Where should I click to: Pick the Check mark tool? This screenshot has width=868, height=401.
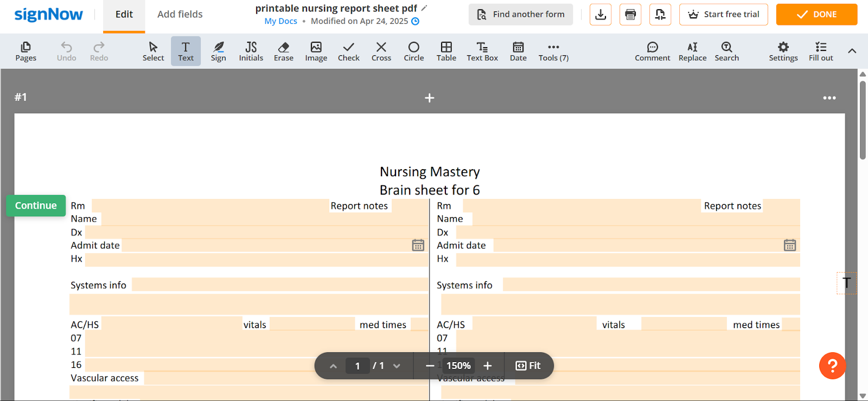pos(348,51)
